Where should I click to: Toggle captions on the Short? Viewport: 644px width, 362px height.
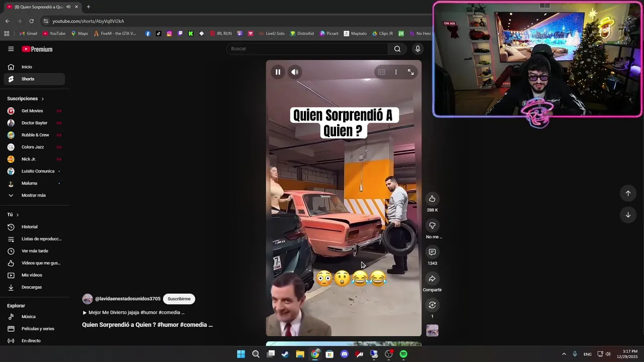(x=382, y=72)
